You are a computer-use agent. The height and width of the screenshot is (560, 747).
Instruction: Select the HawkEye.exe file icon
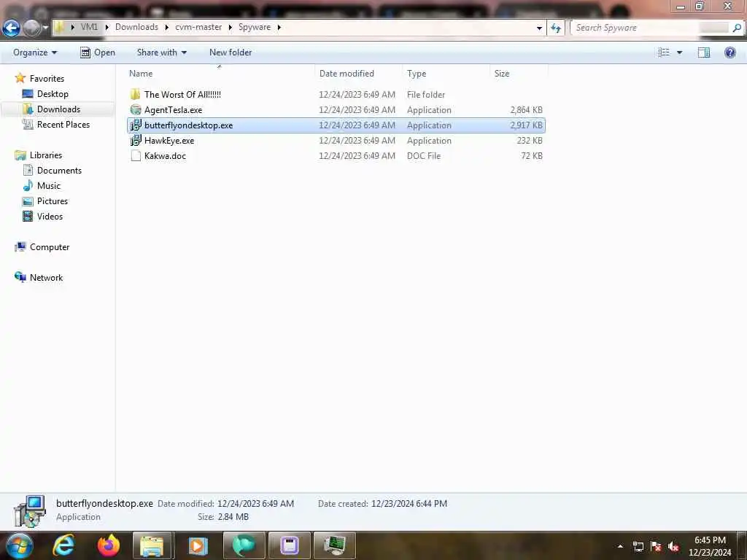pos(136,141)
